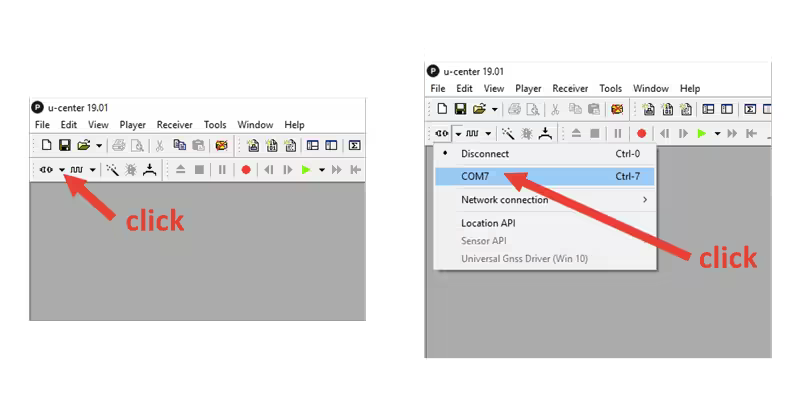This screenshot has width=800, height=420.
Task: Select COM7 in the open port menu
Action: pos(544,176)
